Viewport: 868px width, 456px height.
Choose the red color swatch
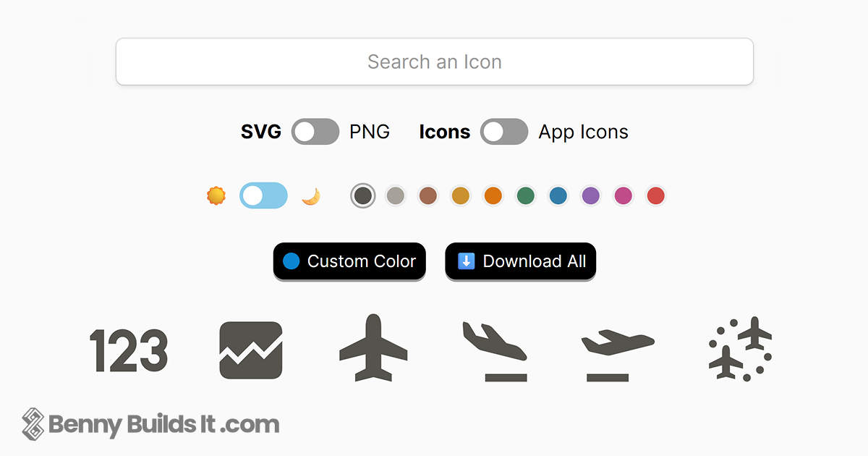point(655,195)
